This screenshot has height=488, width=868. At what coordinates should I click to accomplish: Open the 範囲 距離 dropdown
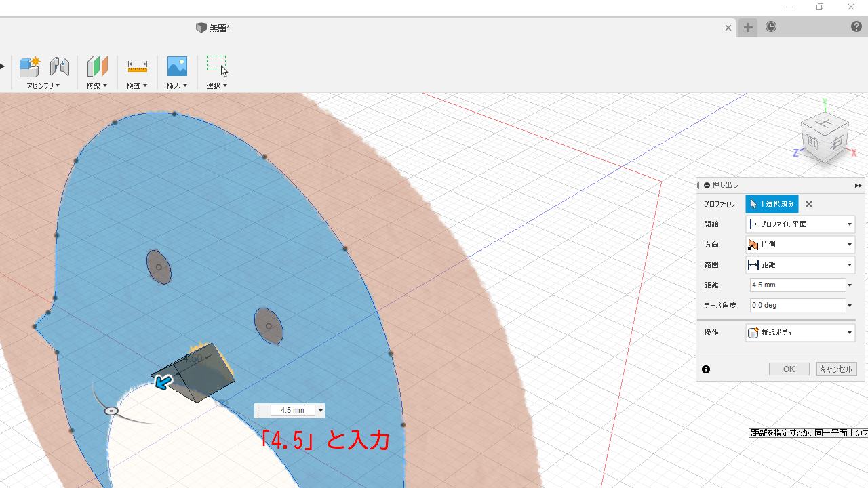coord(800,265)
